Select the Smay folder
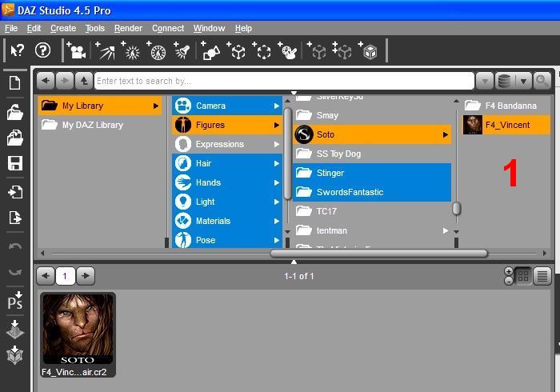 pyautogui.click(x=372, y=115)
